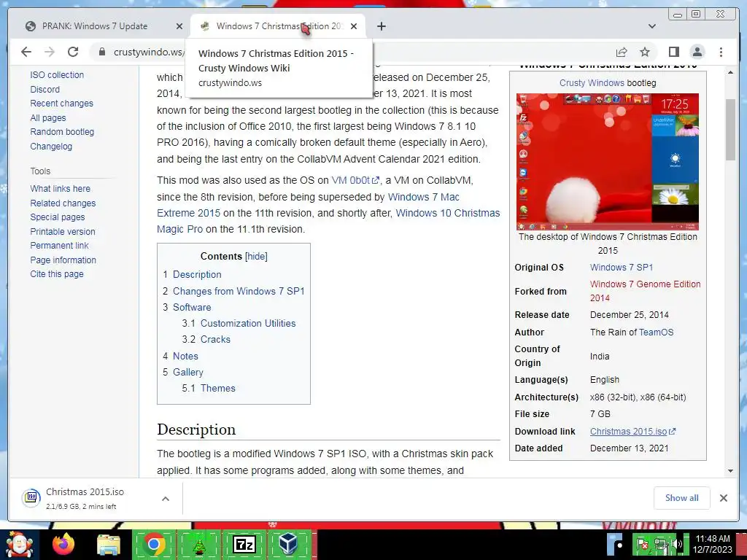Open Related changes tool

pyautogui.click(x=63, y=203)
